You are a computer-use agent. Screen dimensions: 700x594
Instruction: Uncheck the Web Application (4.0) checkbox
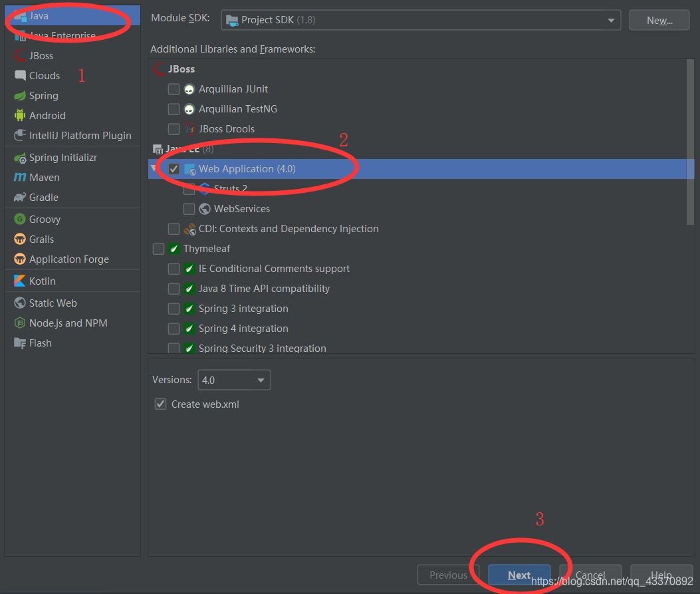174,169
